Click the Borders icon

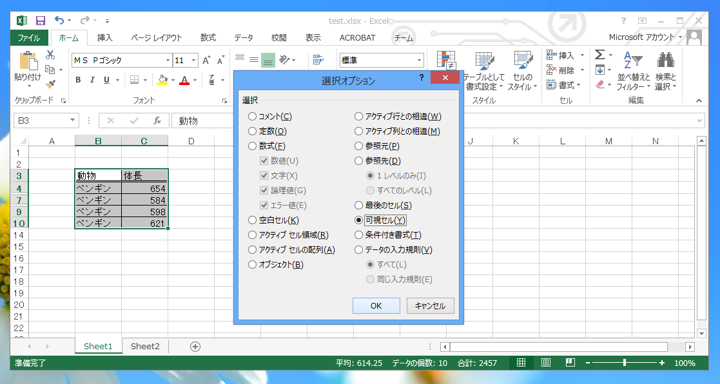point(134,80)
